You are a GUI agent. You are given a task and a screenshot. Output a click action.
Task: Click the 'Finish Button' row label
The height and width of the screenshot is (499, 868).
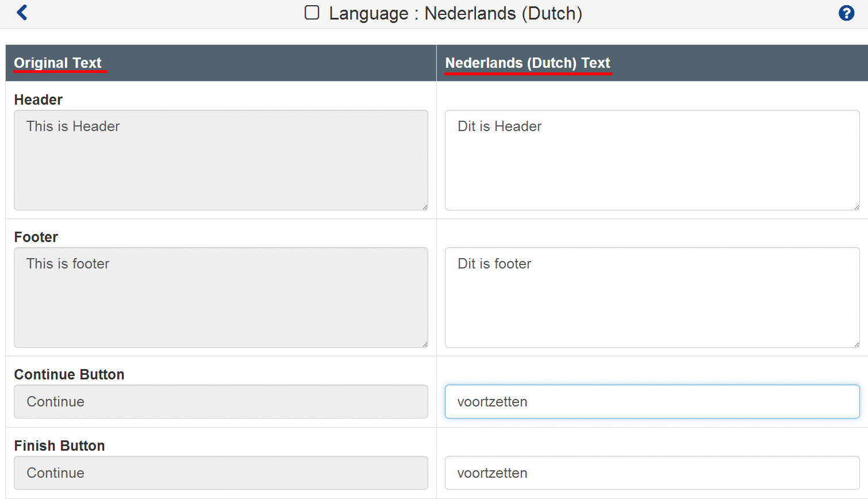tap(60, 446)
